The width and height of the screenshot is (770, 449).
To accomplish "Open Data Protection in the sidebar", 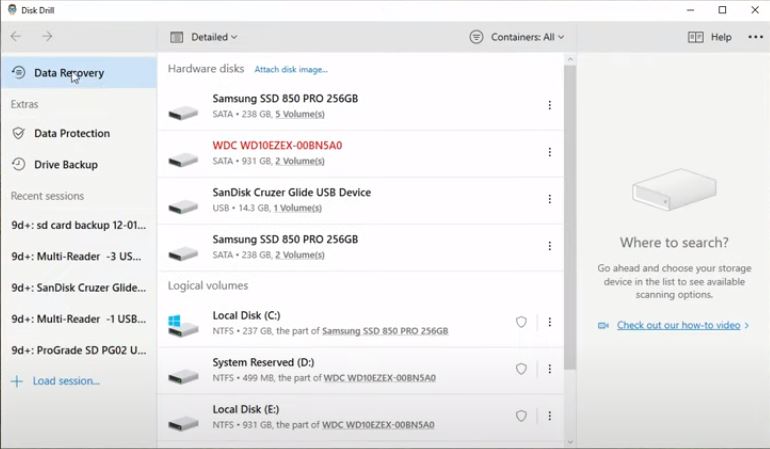I will pos(79,133).
